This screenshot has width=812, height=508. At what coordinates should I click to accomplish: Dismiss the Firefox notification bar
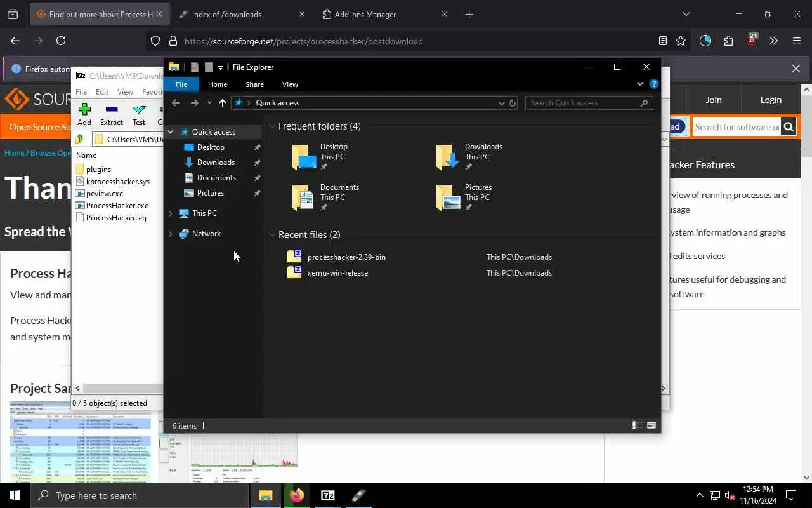pos(796,69)
